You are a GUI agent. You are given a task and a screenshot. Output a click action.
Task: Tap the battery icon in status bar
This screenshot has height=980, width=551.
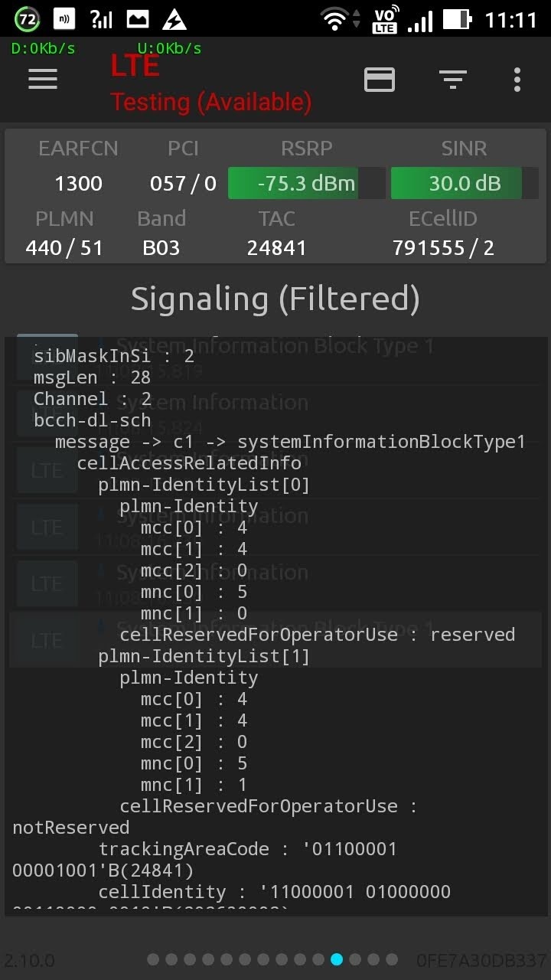pos(457,19)
